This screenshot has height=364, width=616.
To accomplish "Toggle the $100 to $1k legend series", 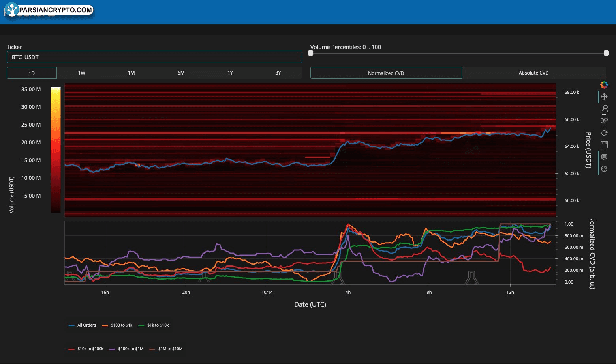I will [117, 325].
